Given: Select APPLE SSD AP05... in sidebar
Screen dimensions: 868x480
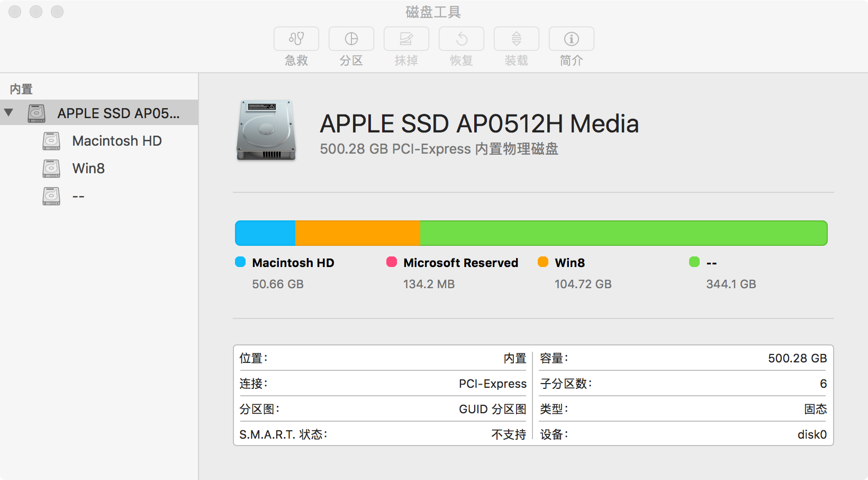Looking at the screenshot, I should point(118,113).
